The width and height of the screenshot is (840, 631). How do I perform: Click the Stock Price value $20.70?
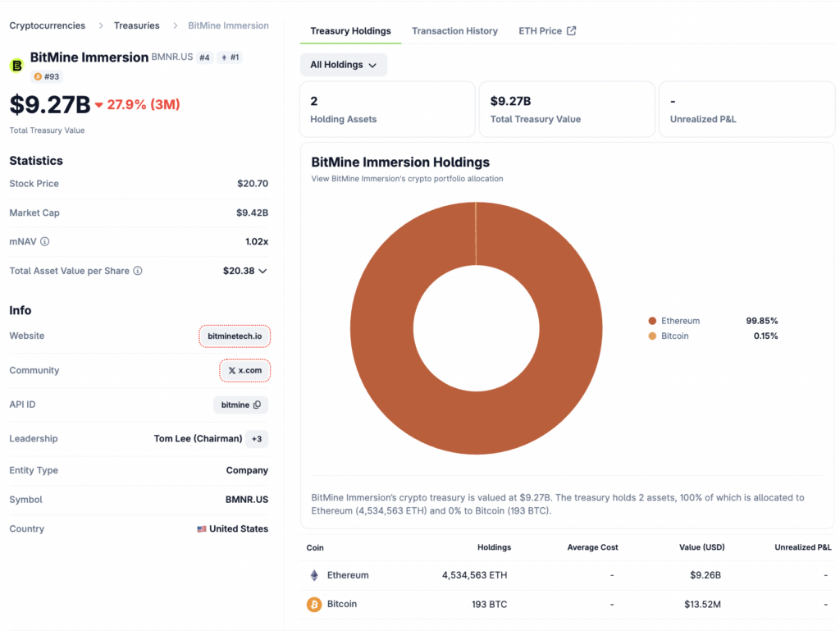pos(253,184)
